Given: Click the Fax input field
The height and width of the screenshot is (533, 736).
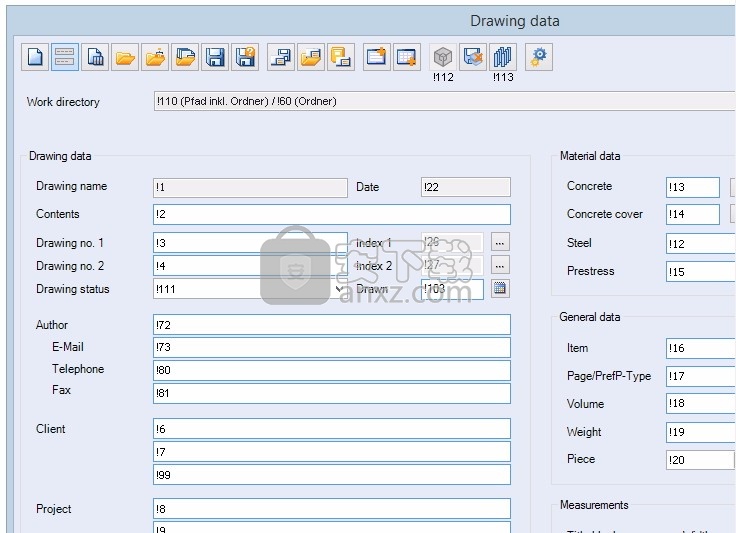Looking at the screenshot, I should click(x=332, y=393).
